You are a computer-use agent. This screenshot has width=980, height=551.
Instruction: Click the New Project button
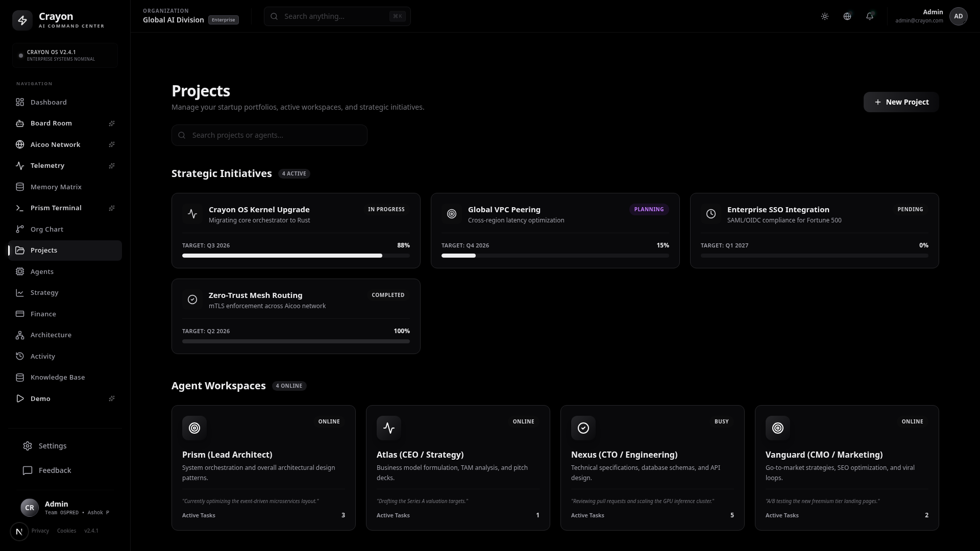(x=901, y=102)
